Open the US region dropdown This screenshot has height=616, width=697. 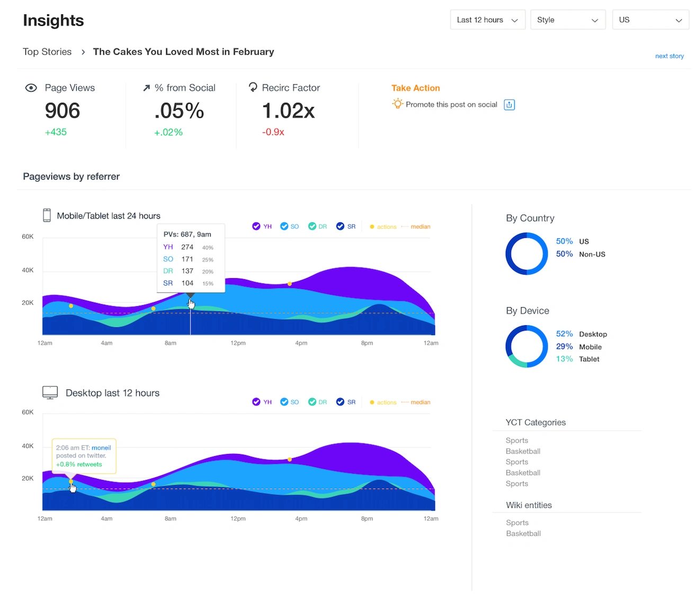(x=651, y=20)
